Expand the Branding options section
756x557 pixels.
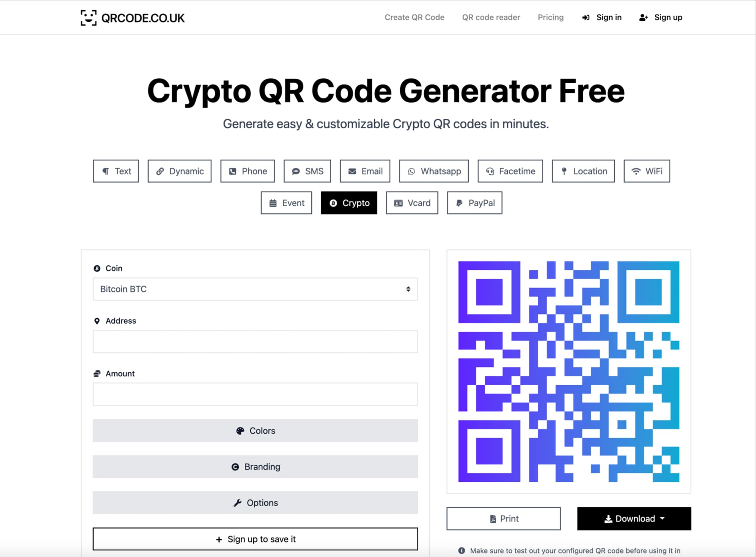point(255,466)
